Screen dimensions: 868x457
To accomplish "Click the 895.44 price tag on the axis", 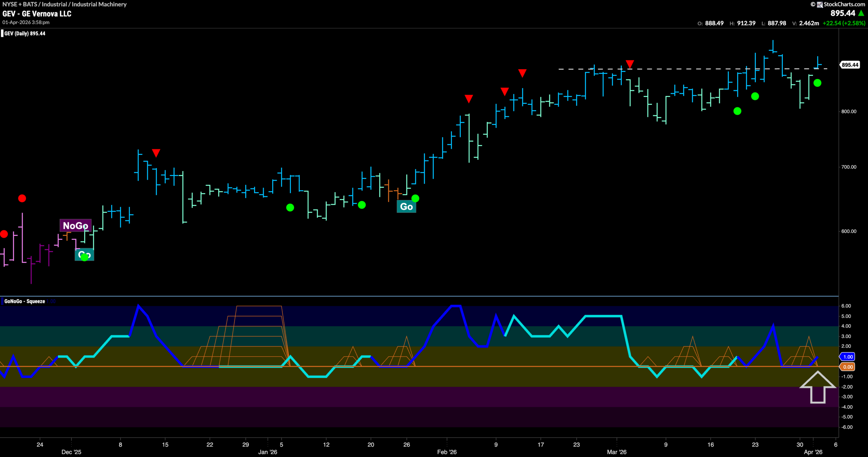I will pos(850,65).
